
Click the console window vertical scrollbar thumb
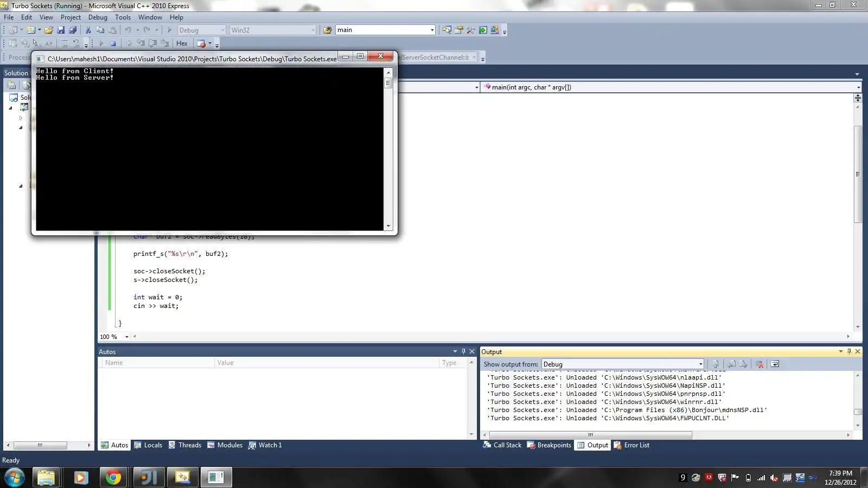[x=388, y=83]
